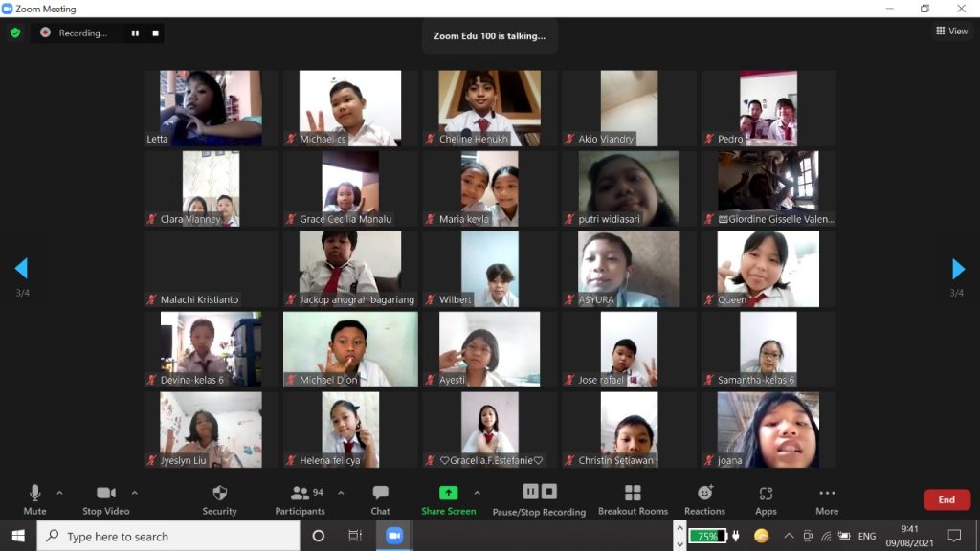Expand share options arrow beside Share Screen
Screen dimensions: 980x551
click(x=477, y=493)
